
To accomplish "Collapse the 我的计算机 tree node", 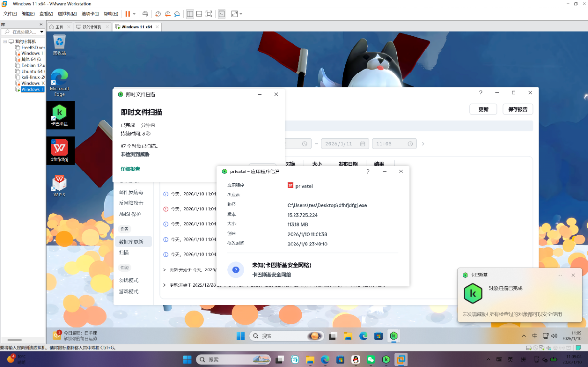I will [x=5, y=42].
